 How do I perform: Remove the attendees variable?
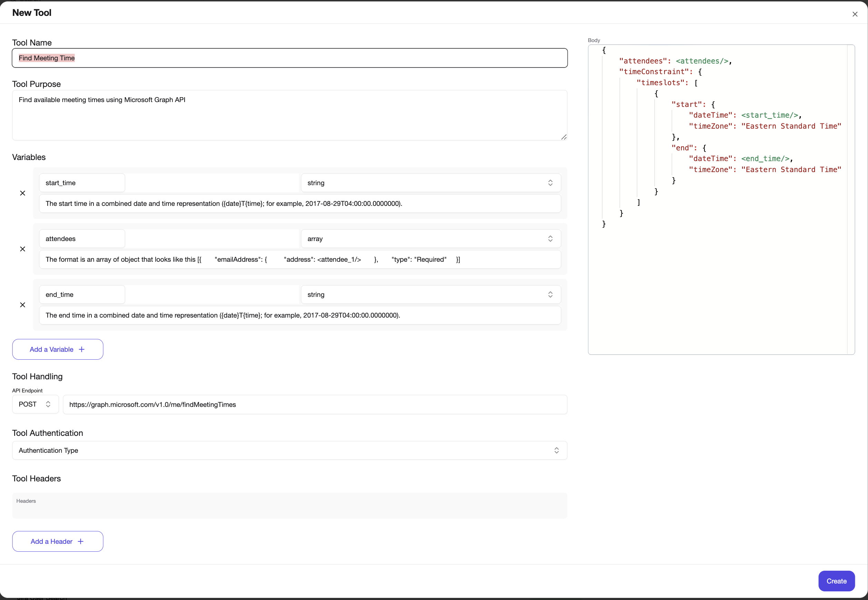point(22,249)
